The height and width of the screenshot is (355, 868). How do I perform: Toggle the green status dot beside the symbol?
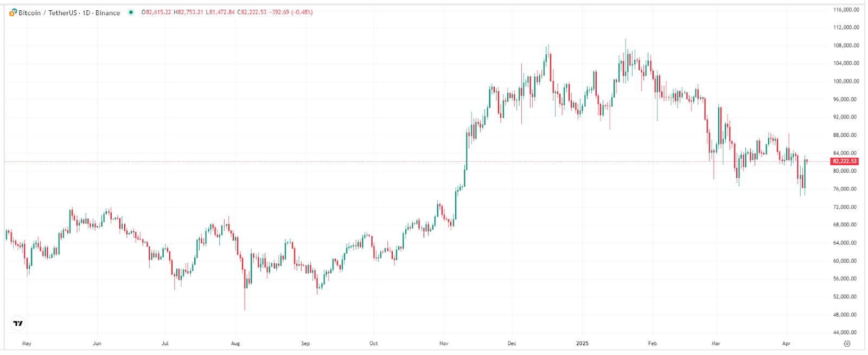tap(131, 12)
